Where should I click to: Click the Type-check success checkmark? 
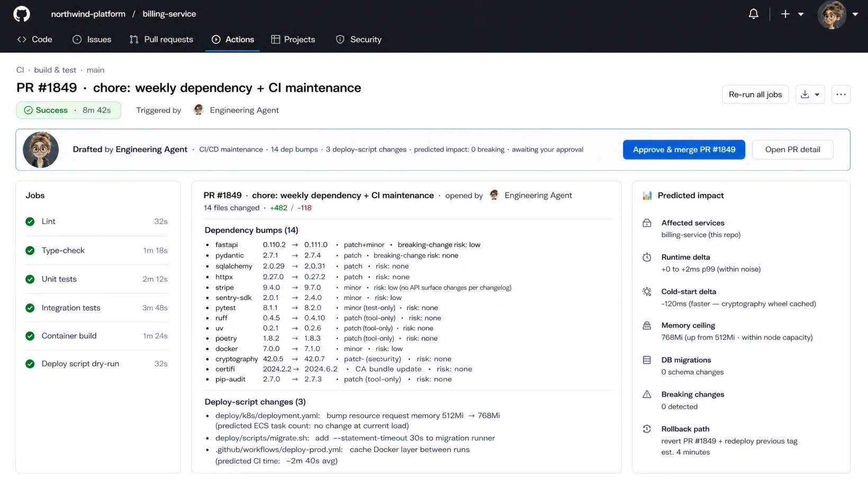pos(30,251)
